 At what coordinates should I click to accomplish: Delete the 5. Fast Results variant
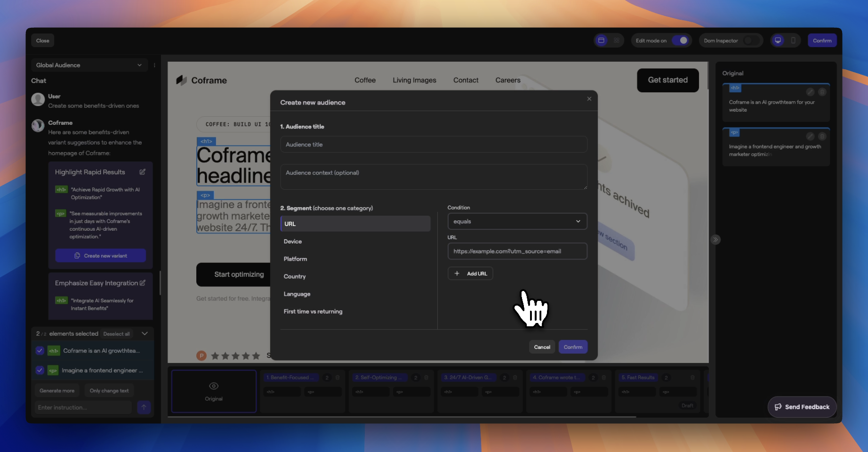pyautogui.click(x=692, y=378)
